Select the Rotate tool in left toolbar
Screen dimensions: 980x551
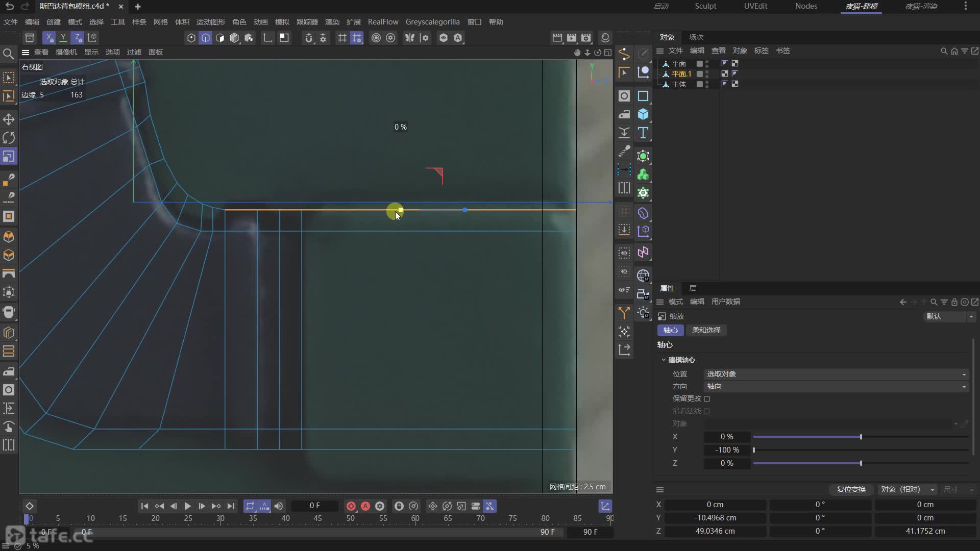tap(9, 138)
